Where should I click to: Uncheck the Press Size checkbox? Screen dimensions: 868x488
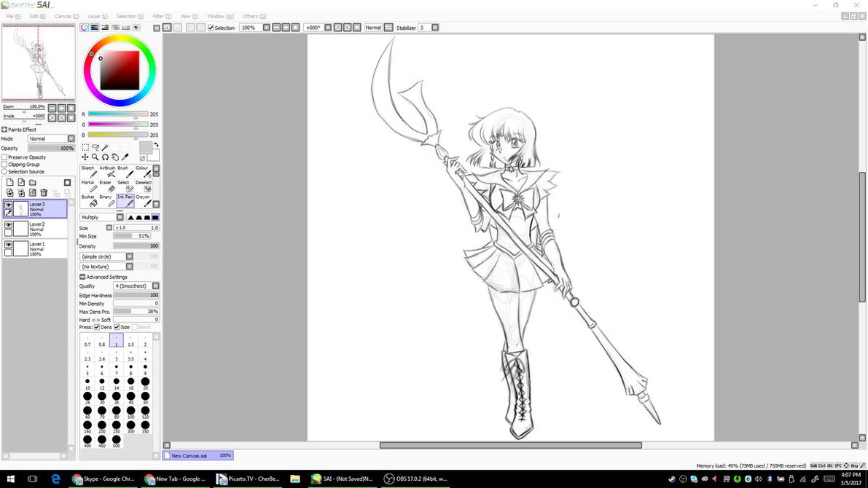(x=117, y=327)
